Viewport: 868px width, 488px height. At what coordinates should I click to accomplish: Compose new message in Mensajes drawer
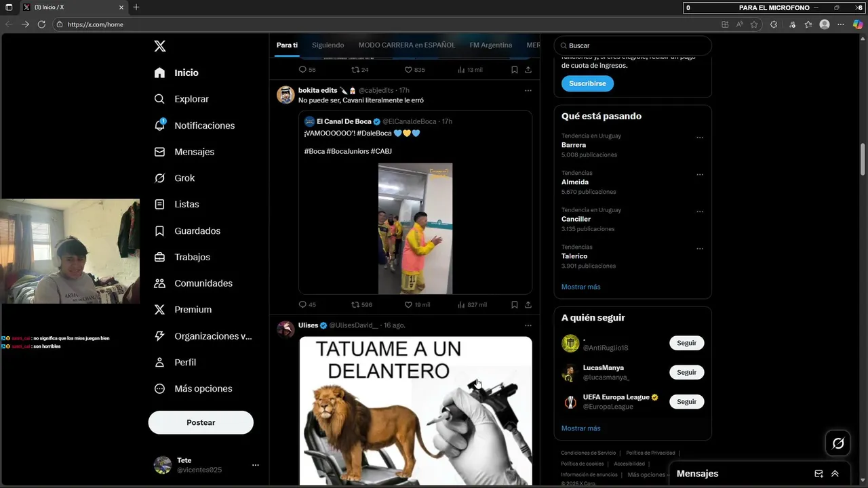click(818, 474)
